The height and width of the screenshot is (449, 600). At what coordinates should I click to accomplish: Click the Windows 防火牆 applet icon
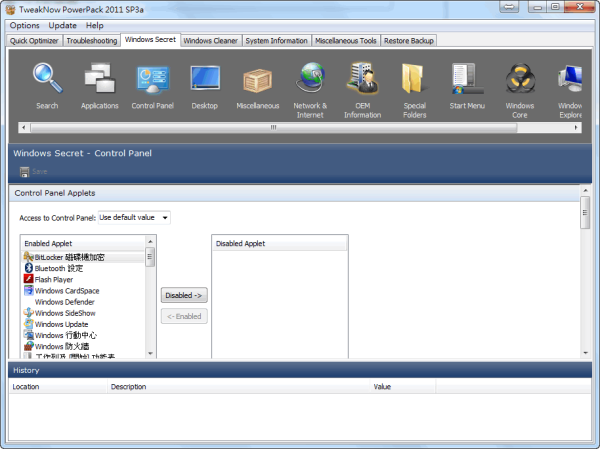coord(29,346)
